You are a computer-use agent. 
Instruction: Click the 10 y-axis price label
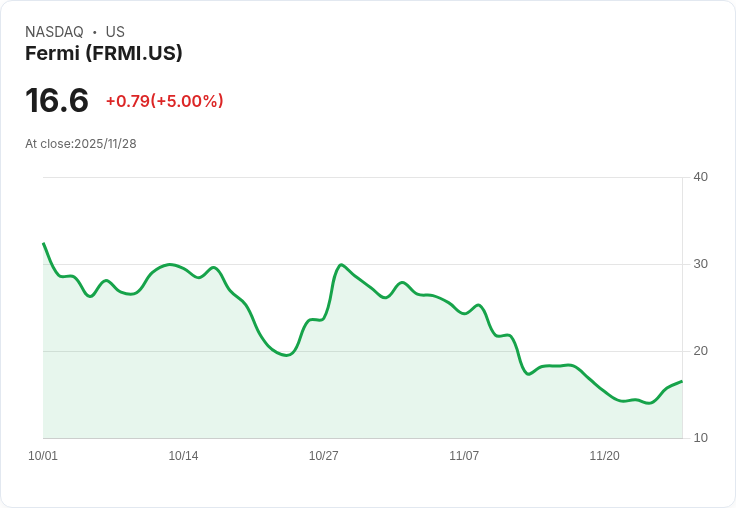pos(700,438)
